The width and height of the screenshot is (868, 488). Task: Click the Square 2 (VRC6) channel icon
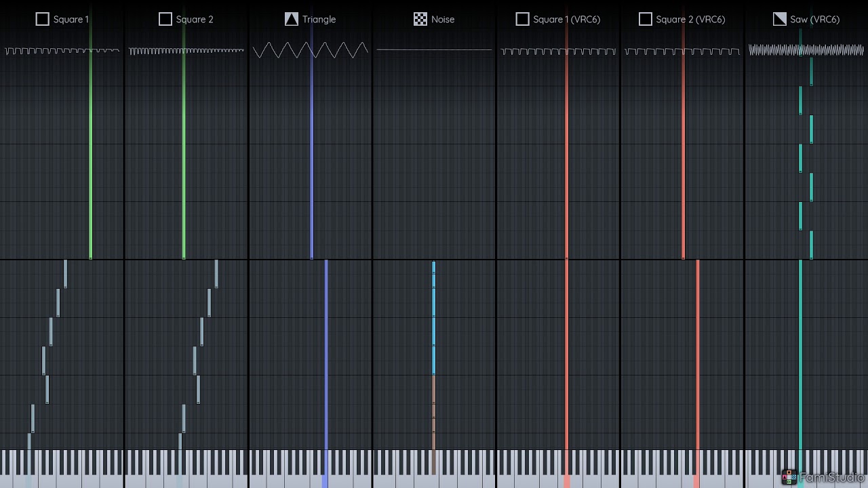coord(646,19)
